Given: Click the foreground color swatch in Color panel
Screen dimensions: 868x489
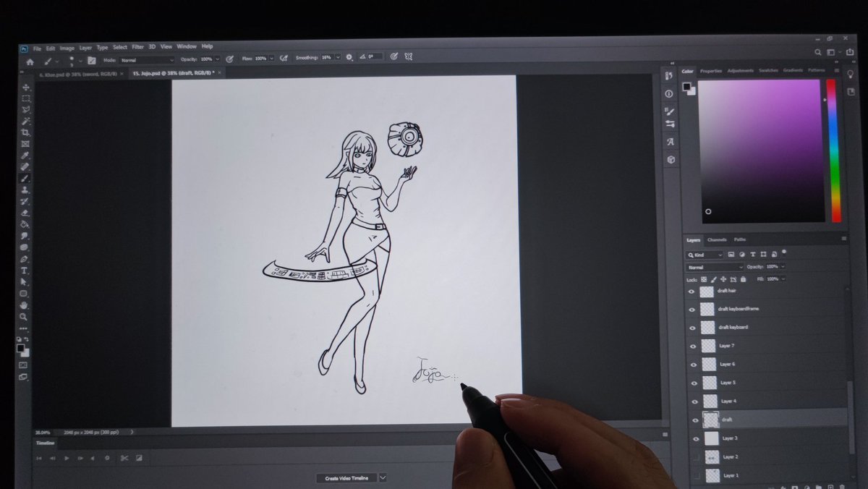Looking at the screenshot, I should pyautogui.click(x=686, y=86).
